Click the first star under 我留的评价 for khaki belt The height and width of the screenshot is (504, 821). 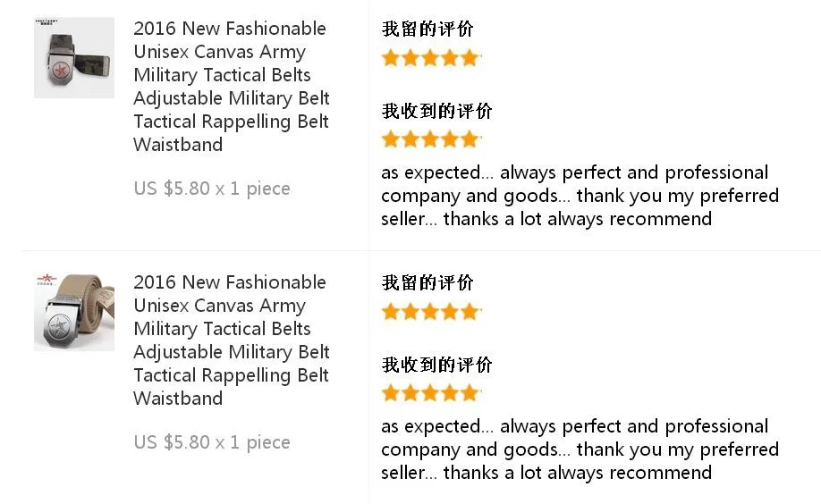(x=391, y=312)
